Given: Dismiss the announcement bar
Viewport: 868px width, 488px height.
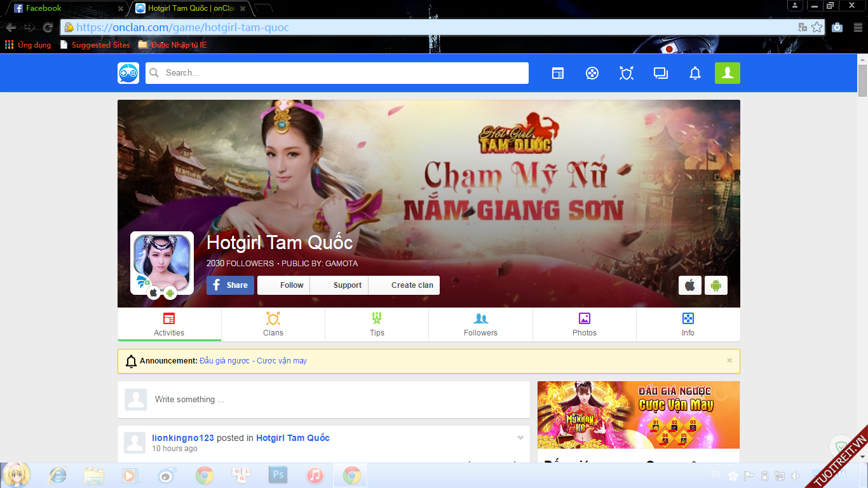Looking at the screenshot, I should [x=729, y=360].
